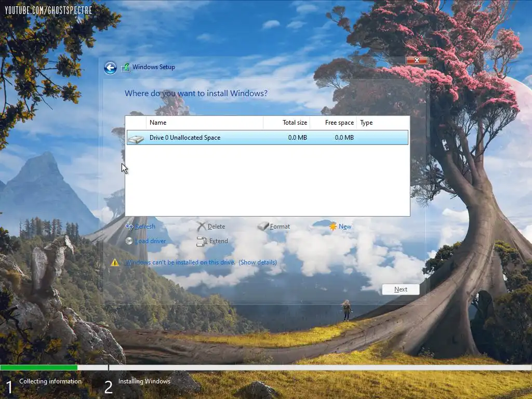The image size is (532, 399).
Task: Go back using the blue arrow button
Action: pos(110,68)
